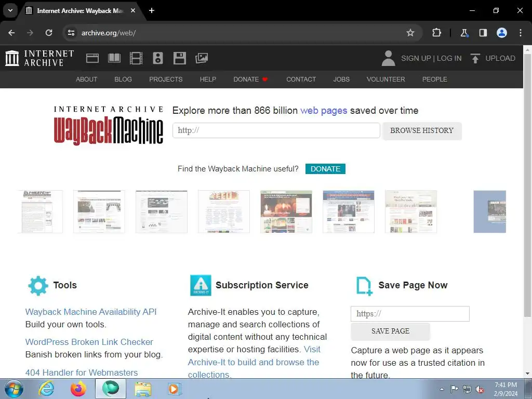The image size is (532, 399).
Task: Open the tab search dropdown arrow
Action: 10,10
